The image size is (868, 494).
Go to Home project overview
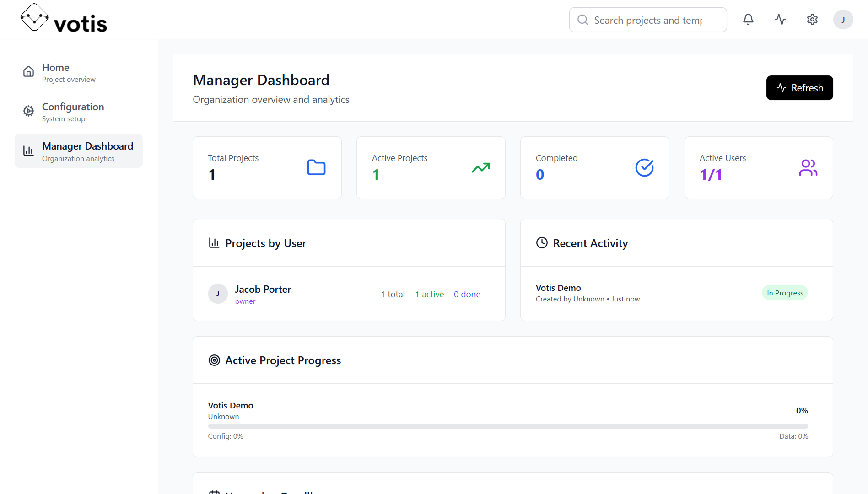point(79,72)
